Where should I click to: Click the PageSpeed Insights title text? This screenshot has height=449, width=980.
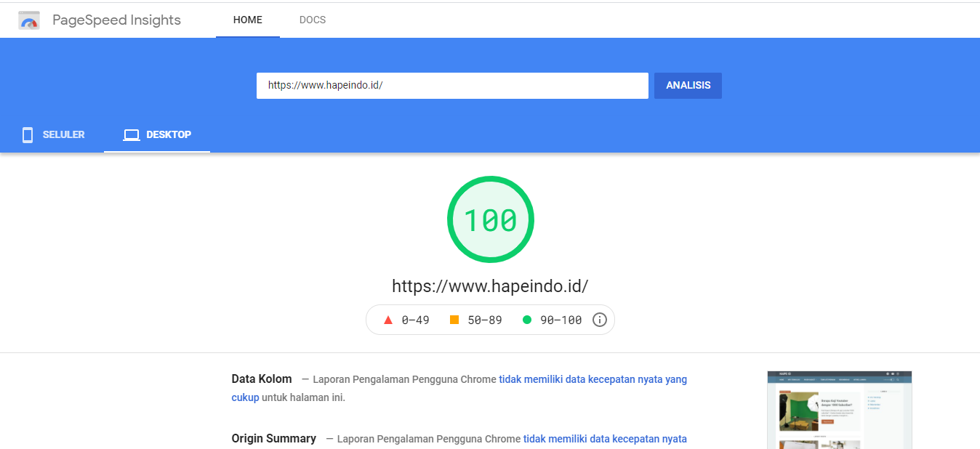(x=117, y=20)
